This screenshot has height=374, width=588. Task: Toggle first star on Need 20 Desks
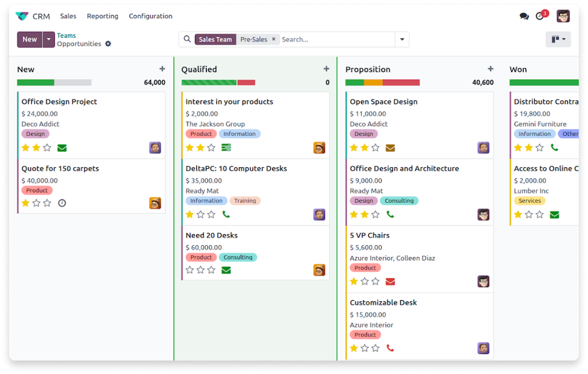190,270
